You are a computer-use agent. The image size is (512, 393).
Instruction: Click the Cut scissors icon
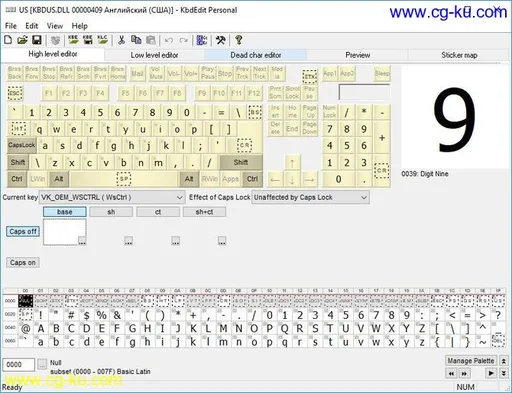tap(121, 40)
